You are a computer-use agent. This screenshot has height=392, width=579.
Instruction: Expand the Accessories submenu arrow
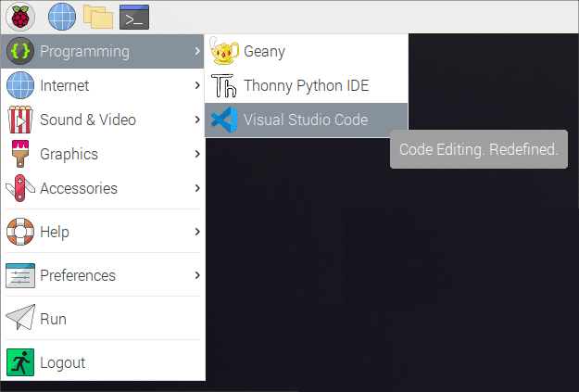pos(197,188)
